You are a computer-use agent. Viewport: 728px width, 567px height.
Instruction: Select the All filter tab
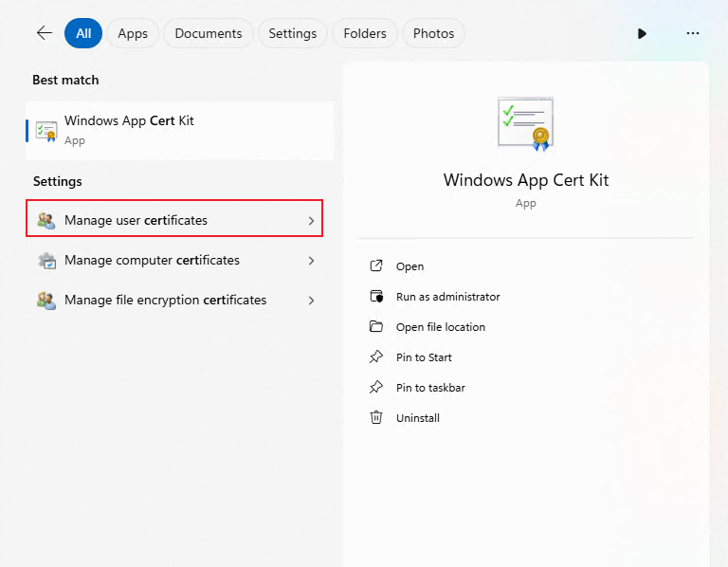click(x=83, y=33)
